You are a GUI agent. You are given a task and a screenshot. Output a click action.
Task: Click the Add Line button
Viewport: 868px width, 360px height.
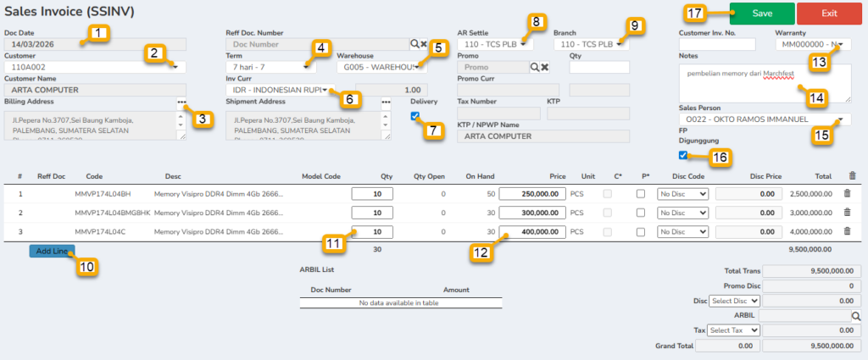[52, 252]
